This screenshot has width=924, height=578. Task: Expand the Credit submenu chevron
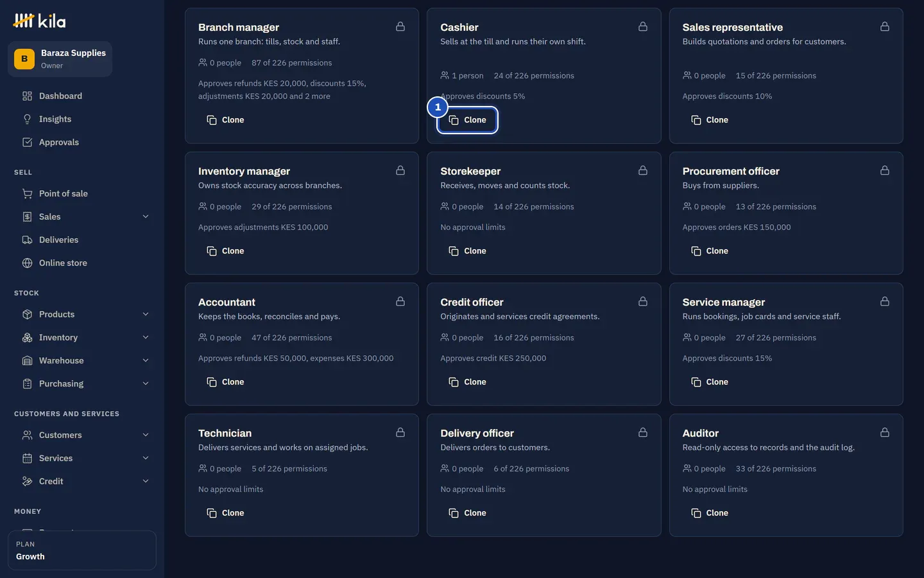pos(146,482)
